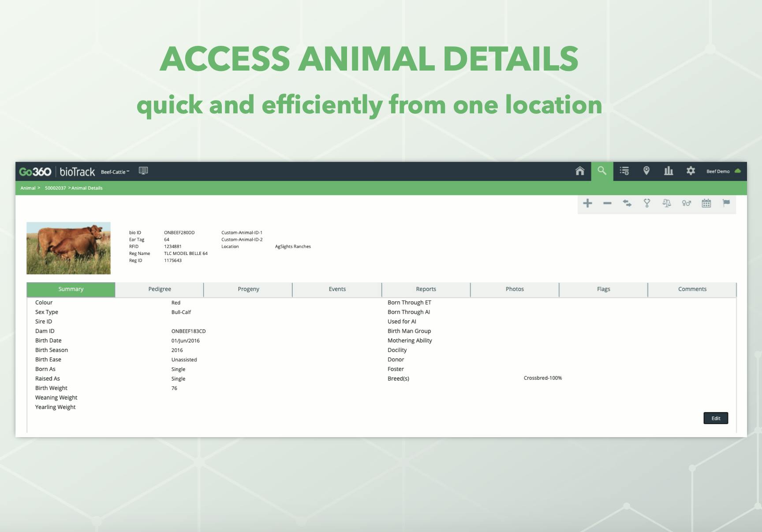Image resolution: width=762 pixels, height=532 pixels.
Task: Remove the animal via the minus icon
Action: (607, 203)
